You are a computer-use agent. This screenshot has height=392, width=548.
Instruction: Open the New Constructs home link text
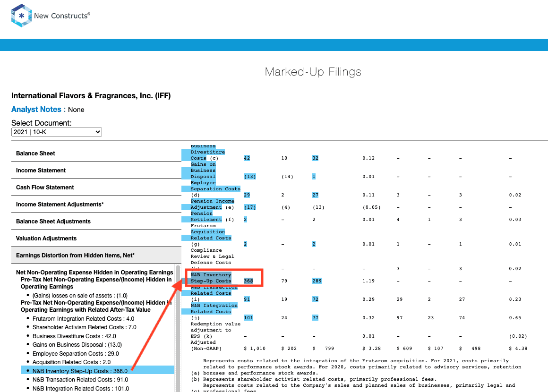click(62, 16)
